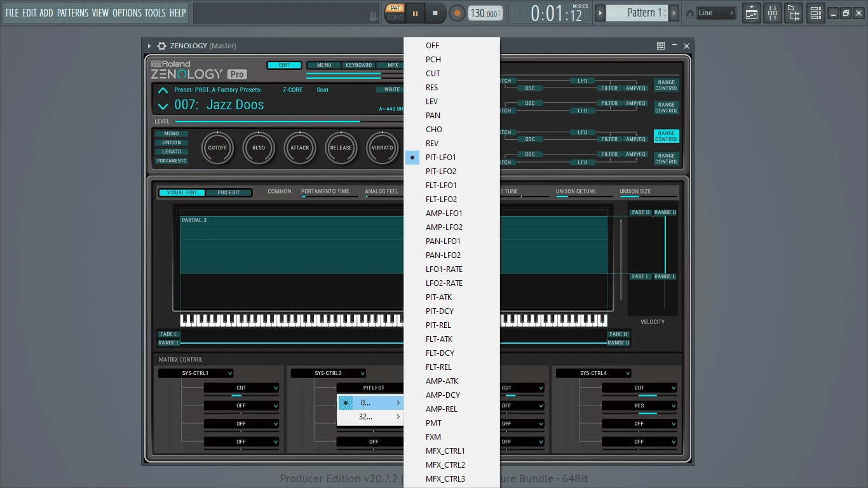Click the magnet snap icon
This screenshot has width=868, height=488.
pyautogui.click(x=690, y=13)
